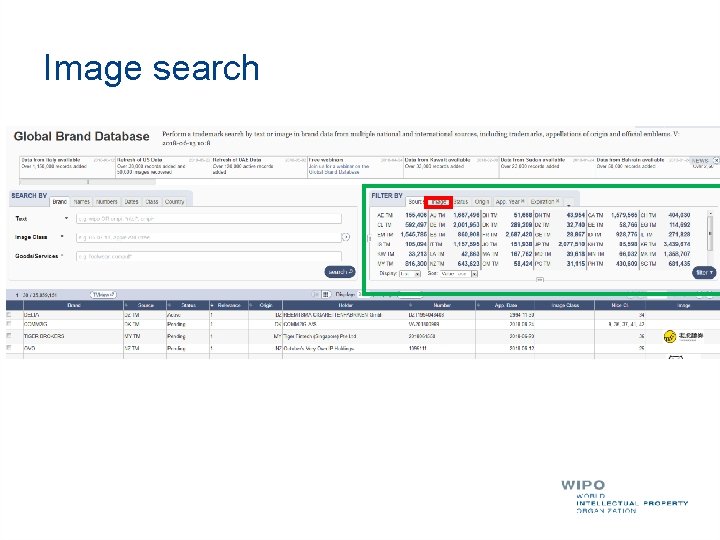Click the Image Class input field

tap(208, 237)
